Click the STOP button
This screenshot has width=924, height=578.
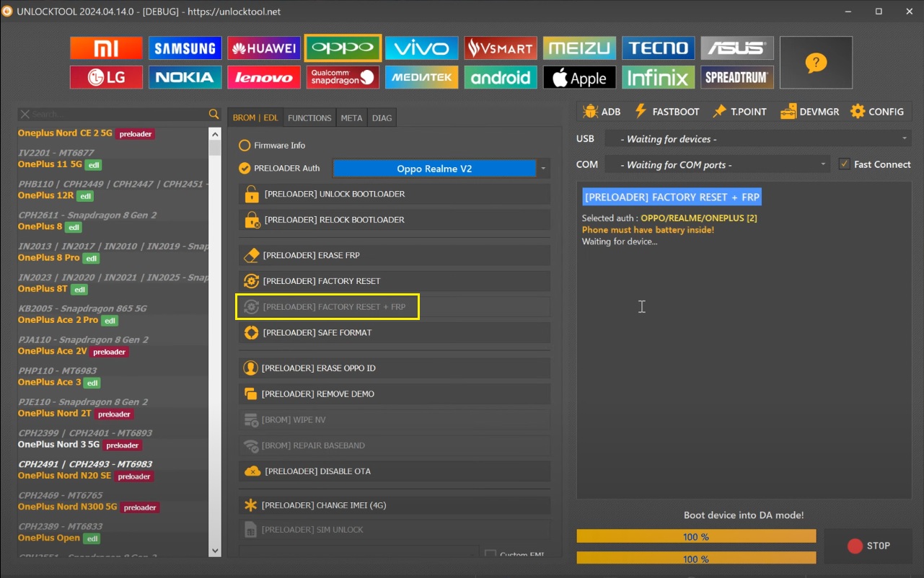(868, 546)
